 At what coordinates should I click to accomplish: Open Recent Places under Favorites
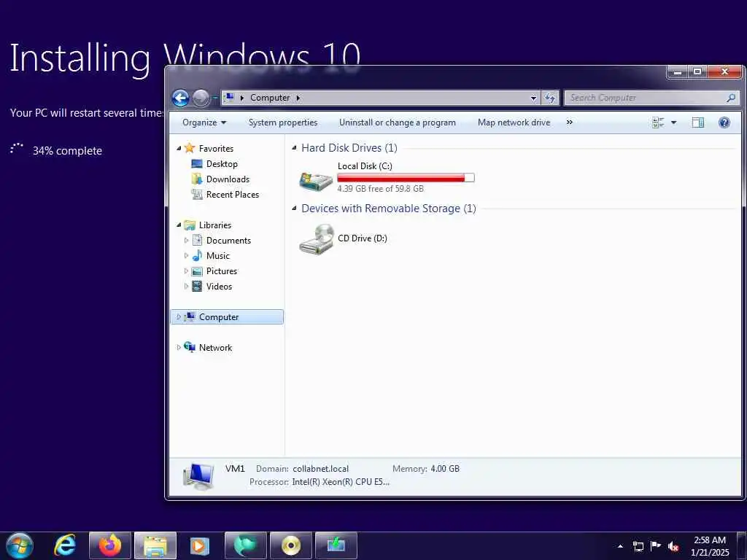[232, 194]
